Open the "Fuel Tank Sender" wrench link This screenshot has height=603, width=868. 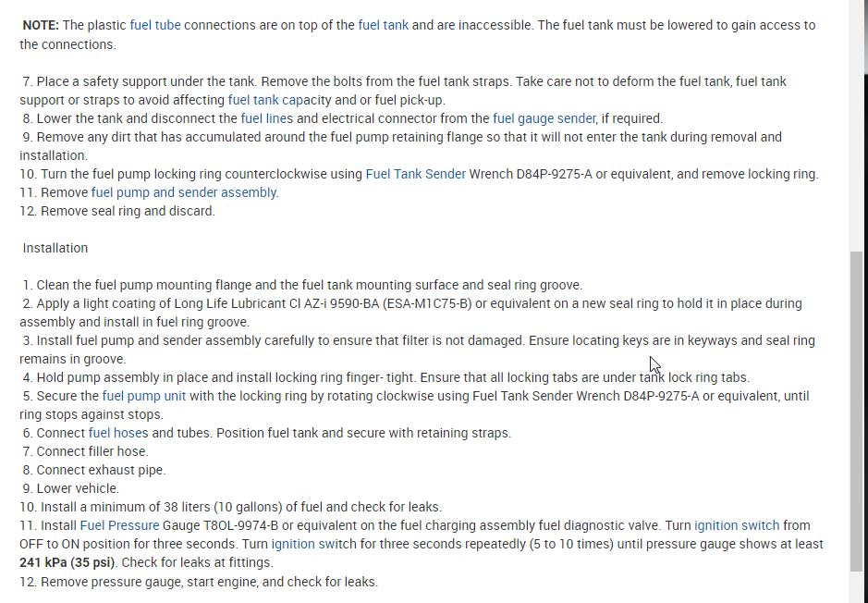click(x=415, y=174)
